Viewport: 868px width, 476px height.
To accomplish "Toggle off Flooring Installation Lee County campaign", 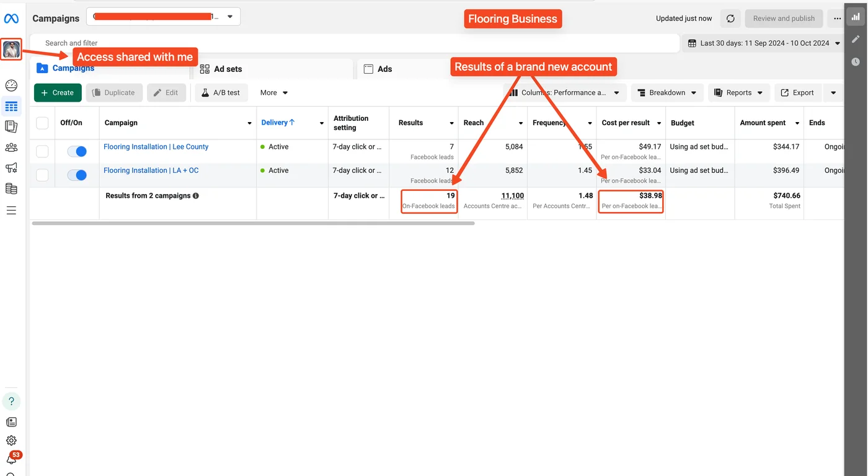I will [x=77, y=151].
